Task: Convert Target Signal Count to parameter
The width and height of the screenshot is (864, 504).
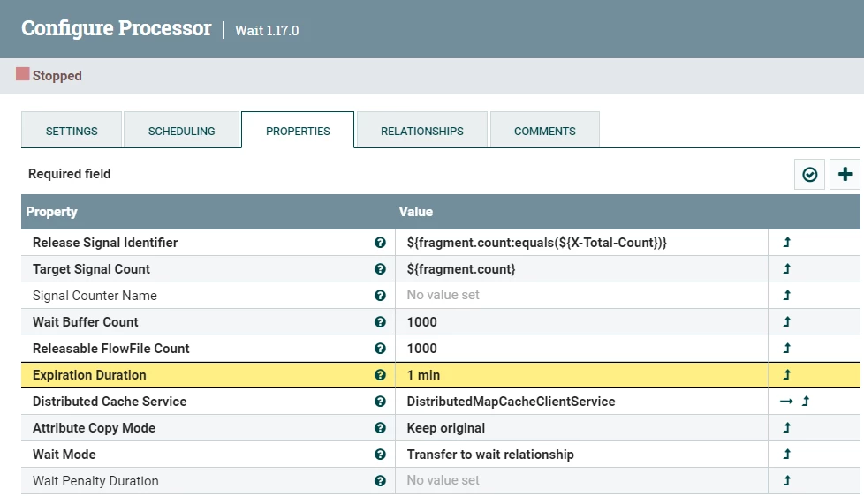Action: [x=787, y=269]
